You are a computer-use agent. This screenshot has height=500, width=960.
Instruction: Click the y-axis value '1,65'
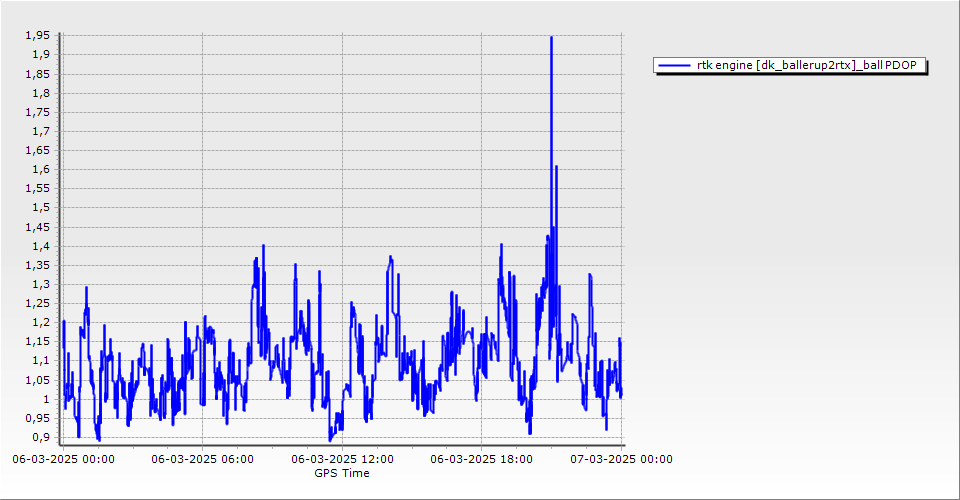point(37,151)
